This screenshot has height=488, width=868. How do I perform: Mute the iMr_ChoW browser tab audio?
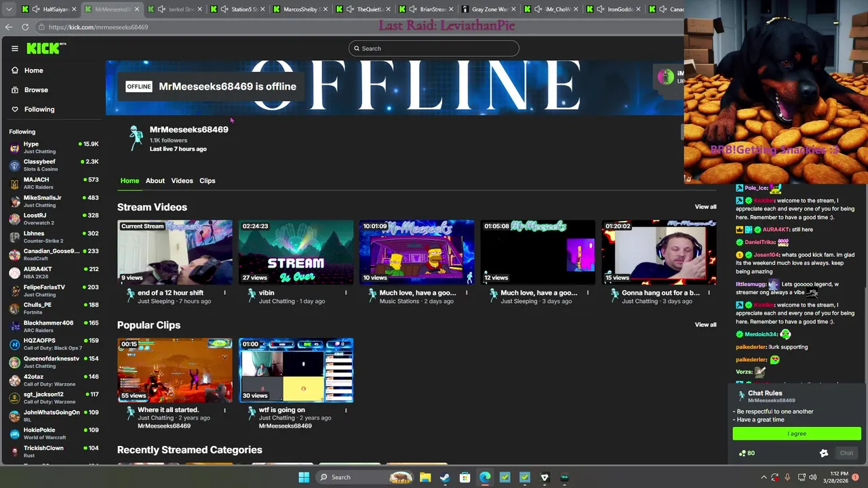click(538, 9)
